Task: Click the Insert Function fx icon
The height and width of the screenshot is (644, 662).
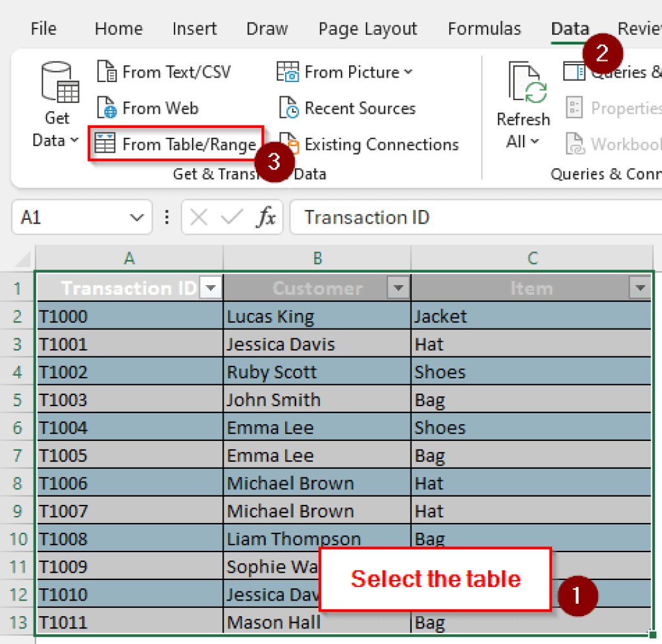Action: click(x=267, y=217)
